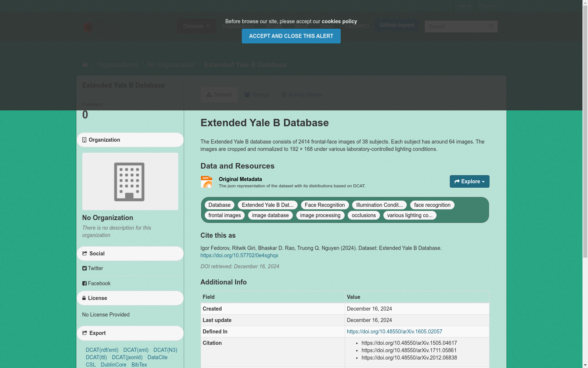
Task: Click the No Organization heading
Action: point(108,218)
